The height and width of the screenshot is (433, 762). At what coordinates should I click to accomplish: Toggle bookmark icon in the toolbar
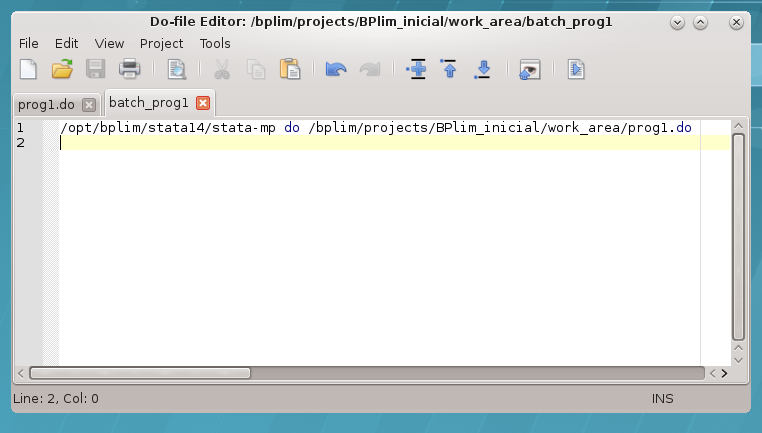pos(416,69)
